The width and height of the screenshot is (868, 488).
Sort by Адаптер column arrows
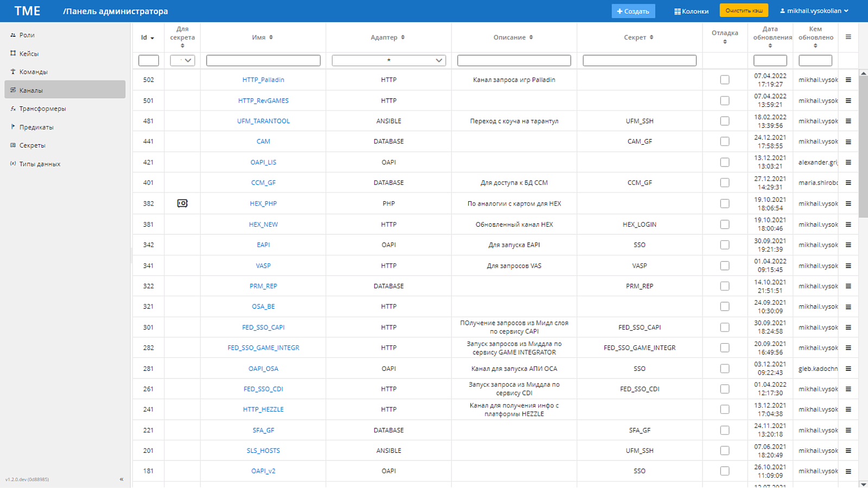pyautogui.click(x=403, y=37)
